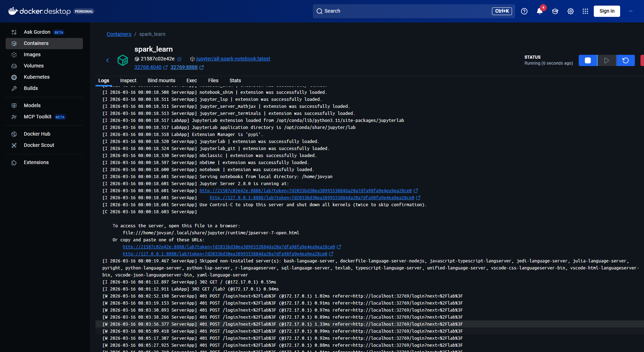Click the Models sidebar icon
Viewport: 644px width, 352px height.
[14, 106]
